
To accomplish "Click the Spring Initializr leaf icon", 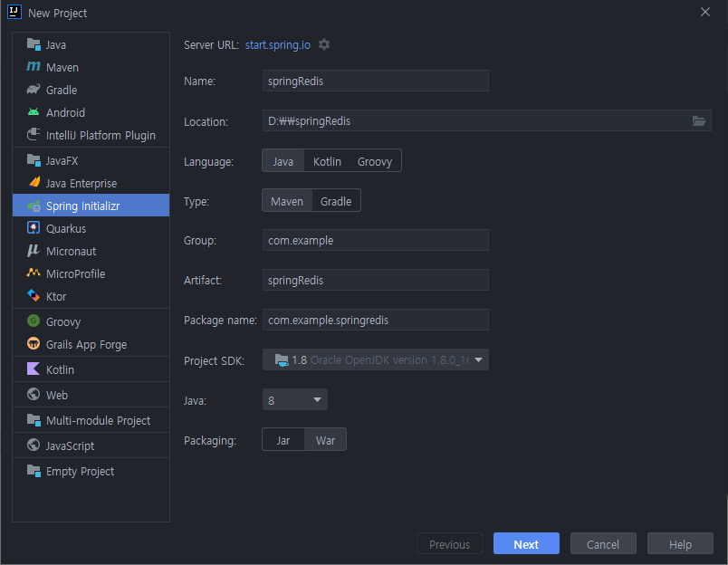I will 34,206.
